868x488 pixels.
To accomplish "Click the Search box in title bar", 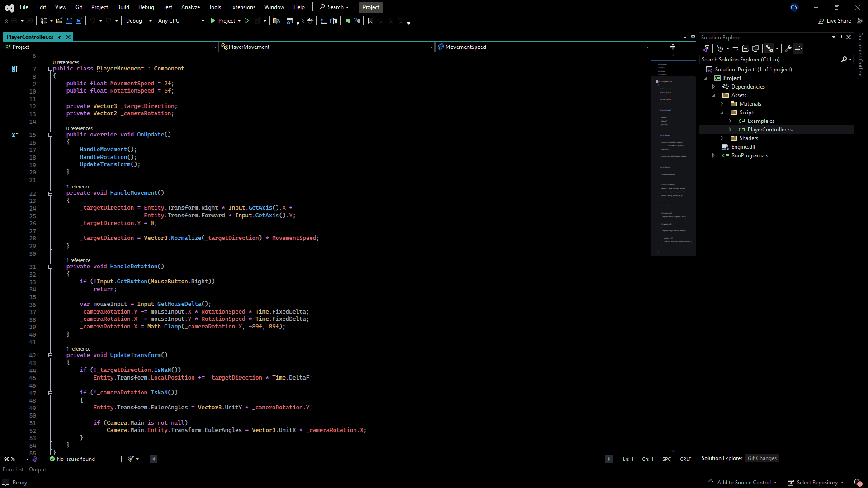I will click(335, 7).
